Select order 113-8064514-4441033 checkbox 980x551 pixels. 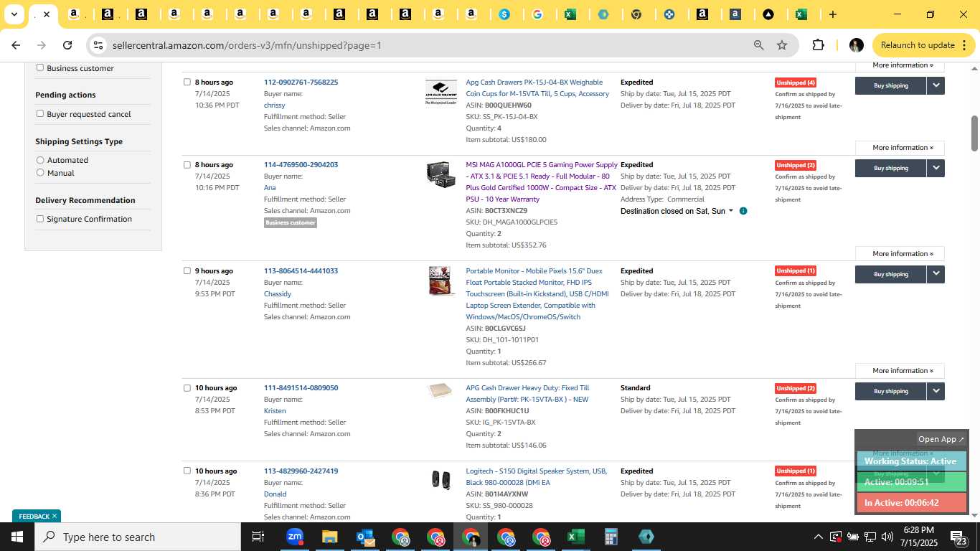[x=187, y=270]
